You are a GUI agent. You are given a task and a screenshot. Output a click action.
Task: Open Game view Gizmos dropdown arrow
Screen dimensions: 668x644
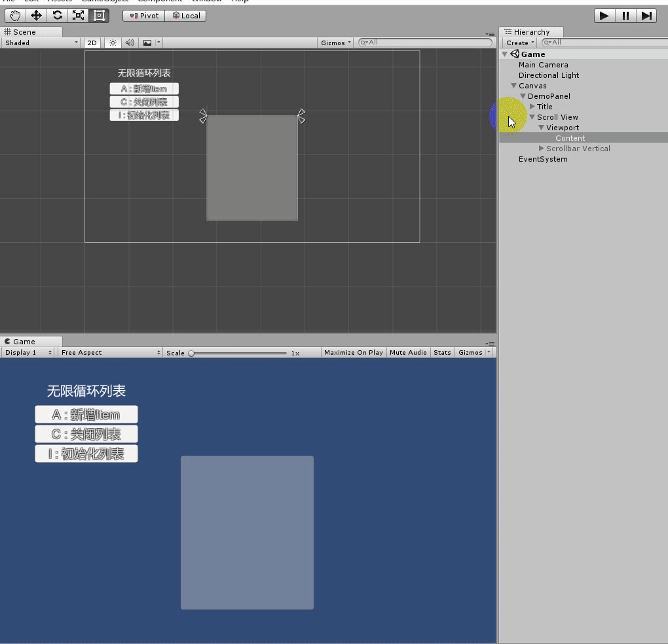coord(489,353)
